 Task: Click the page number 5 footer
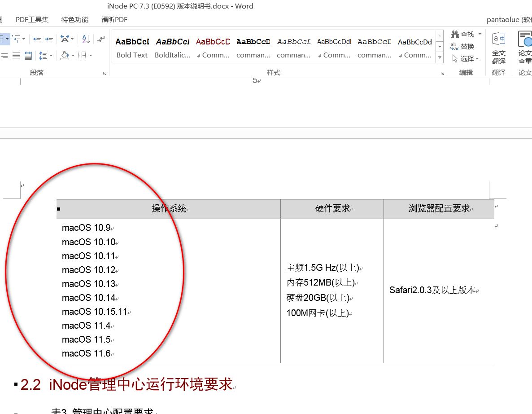pos(255,81)
